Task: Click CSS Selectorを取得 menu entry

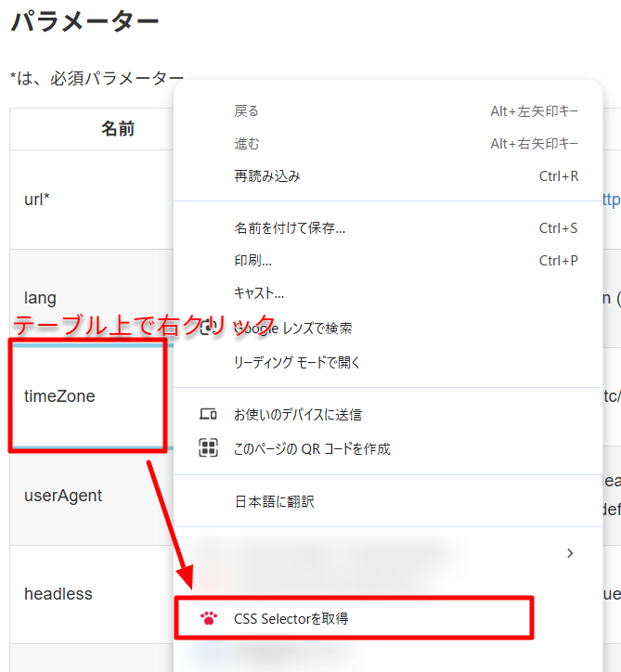Action: (291, 618)
